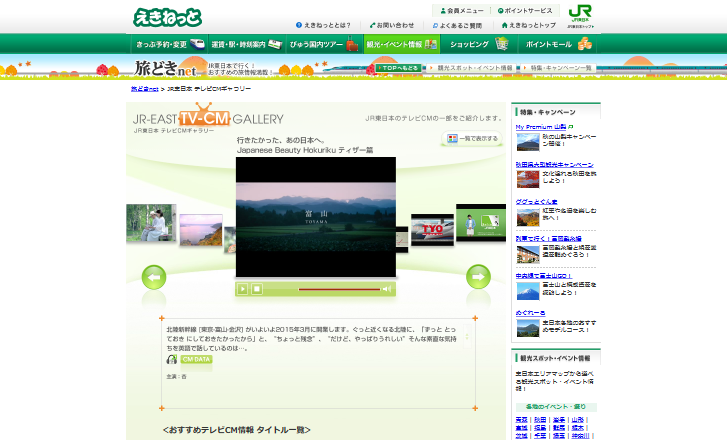This screenshot has height=440, width=727.
Task: Go to previous CM with left arrow
Action: 154,277
